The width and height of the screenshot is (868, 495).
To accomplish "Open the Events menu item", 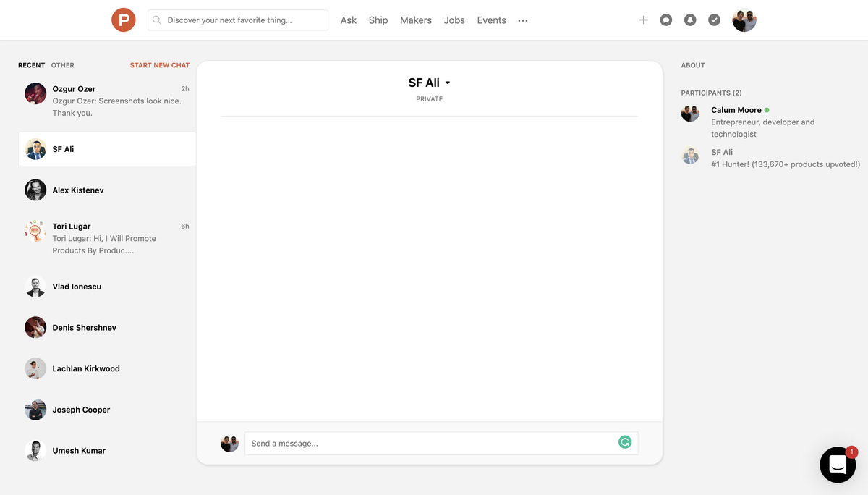I will click(492, 20).
